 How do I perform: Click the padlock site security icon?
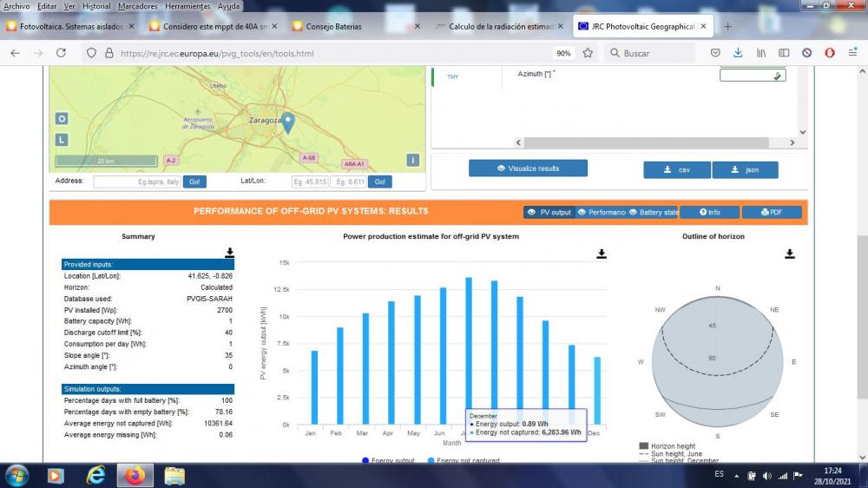[109, 53]
